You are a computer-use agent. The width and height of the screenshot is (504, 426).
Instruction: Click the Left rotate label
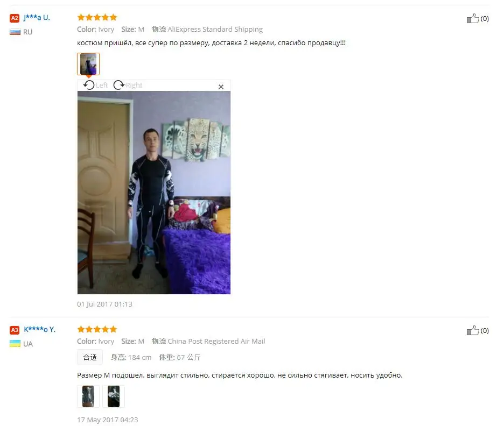click(102, 85)
